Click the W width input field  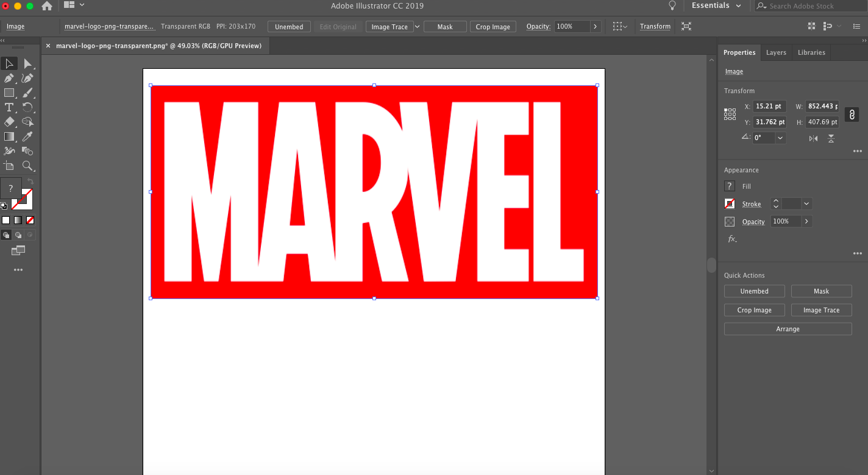(822, 106)
